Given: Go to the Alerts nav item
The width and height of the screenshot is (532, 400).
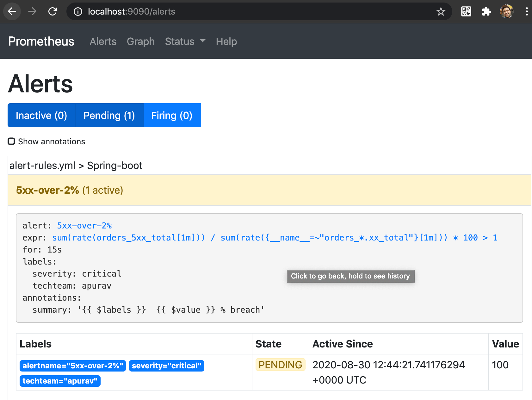Looking at the screenshot, I should tap(103, 41).
